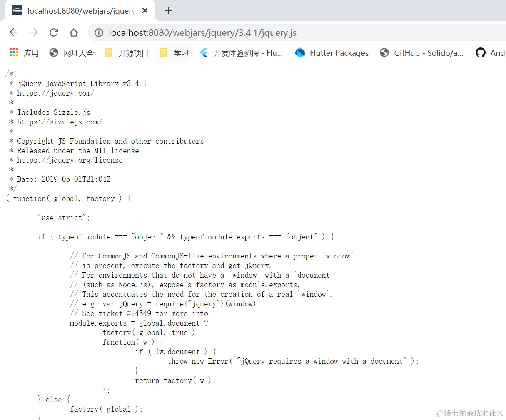Screen dimensions: 506x420
Task: Open the Flutter Packages bookmark
Action: coord(332,53)
